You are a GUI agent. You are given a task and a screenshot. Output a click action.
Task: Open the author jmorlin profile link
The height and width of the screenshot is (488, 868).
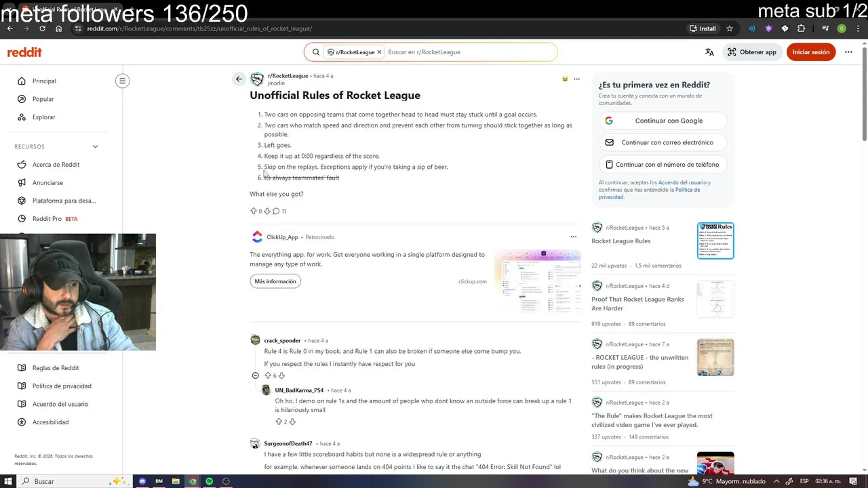[x=276, y=83]
